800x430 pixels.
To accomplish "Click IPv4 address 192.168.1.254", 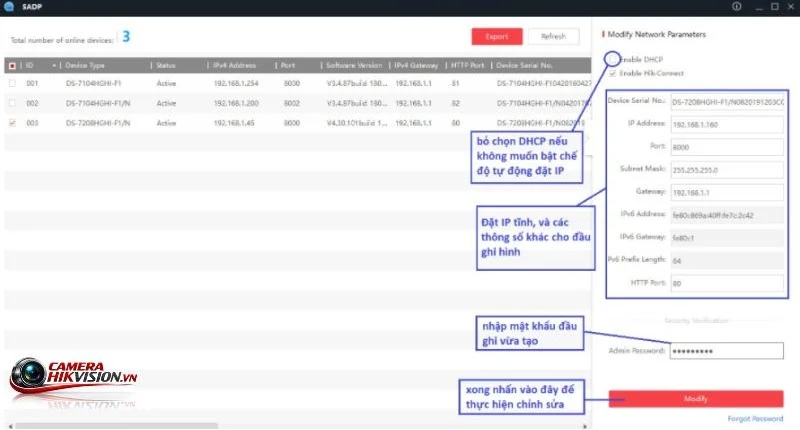I will (236, 83).
